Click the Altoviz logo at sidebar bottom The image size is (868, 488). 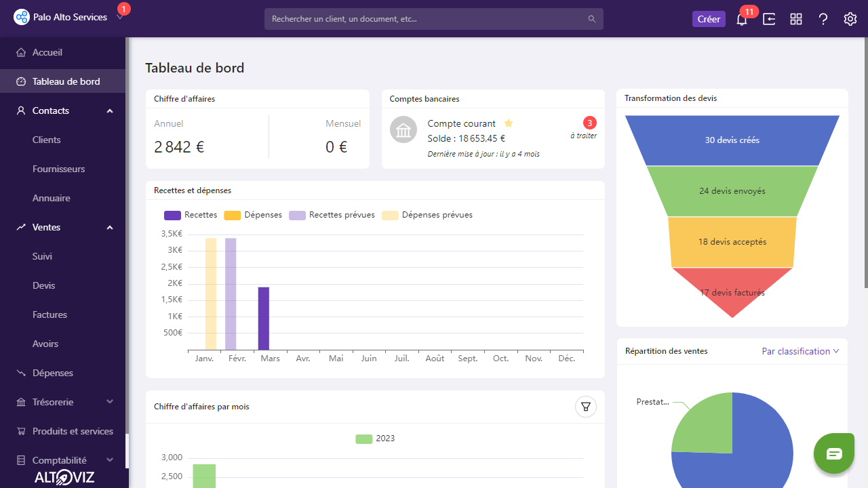pyautogui.click(x=64, y=477)
